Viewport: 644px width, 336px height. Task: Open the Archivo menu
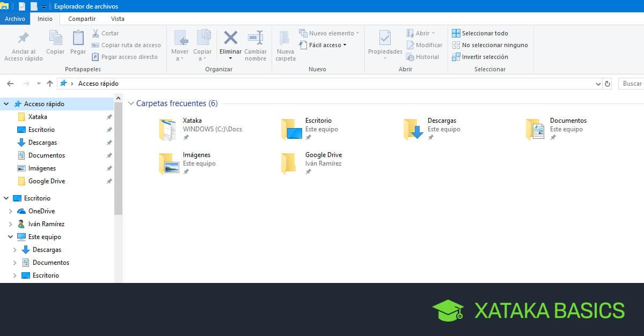(14, 19)
